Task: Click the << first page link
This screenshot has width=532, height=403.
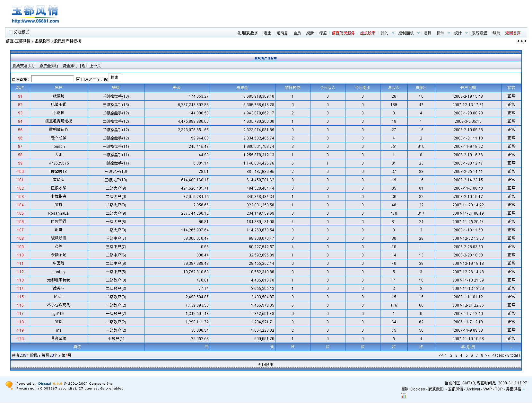Action: click(x=440, y=355)
